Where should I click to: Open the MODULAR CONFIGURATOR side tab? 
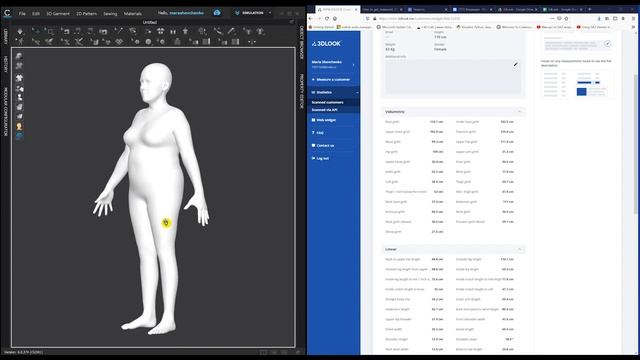click(x=6, y=111)
